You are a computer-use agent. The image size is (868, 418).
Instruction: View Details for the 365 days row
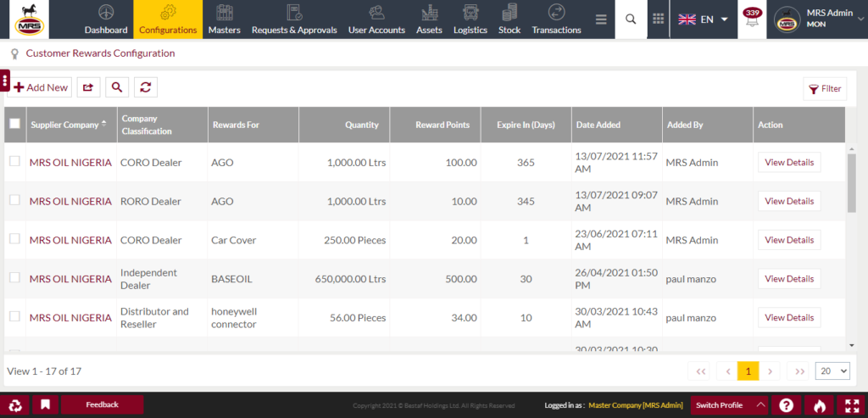coord(789,162)
